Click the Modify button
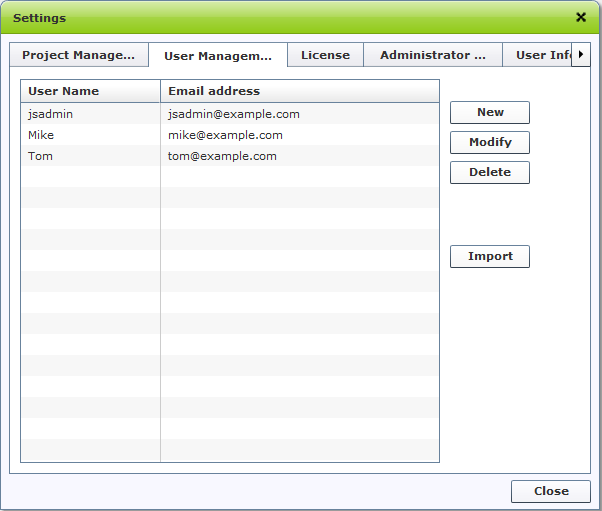The image size is (602, 511). click(x=490, y=142)
